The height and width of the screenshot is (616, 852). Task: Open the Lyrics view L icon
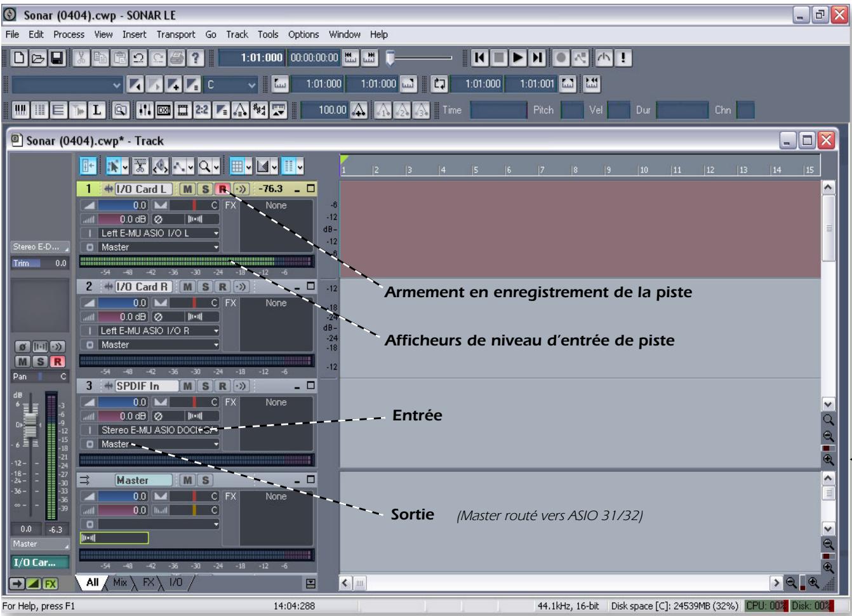click(97, 110)
